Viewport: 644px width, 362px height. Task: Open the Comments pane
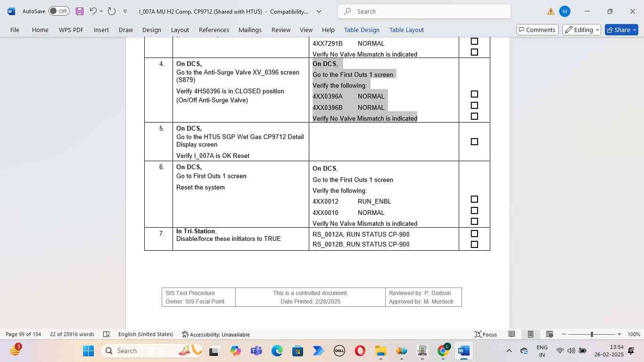pos(537,30)
